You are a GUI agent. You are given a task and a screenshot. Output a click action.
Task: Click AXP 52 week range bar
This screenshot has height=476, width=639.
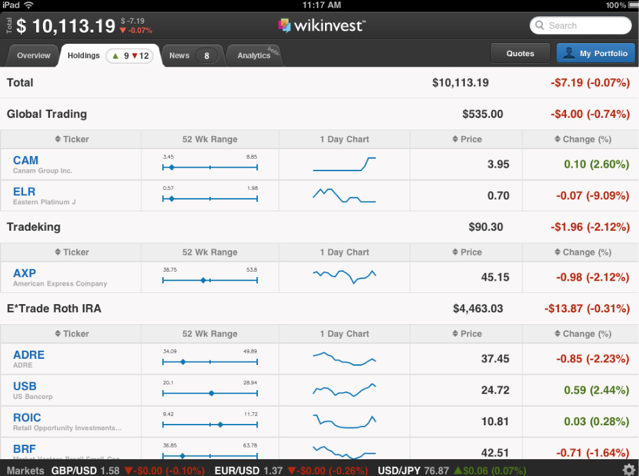(210, 280)
